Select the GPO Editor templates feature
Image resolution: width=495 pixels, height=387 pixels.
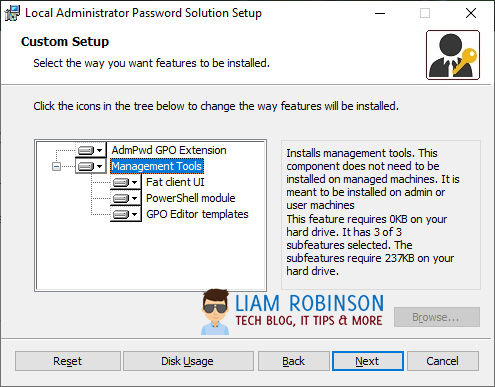197,214
